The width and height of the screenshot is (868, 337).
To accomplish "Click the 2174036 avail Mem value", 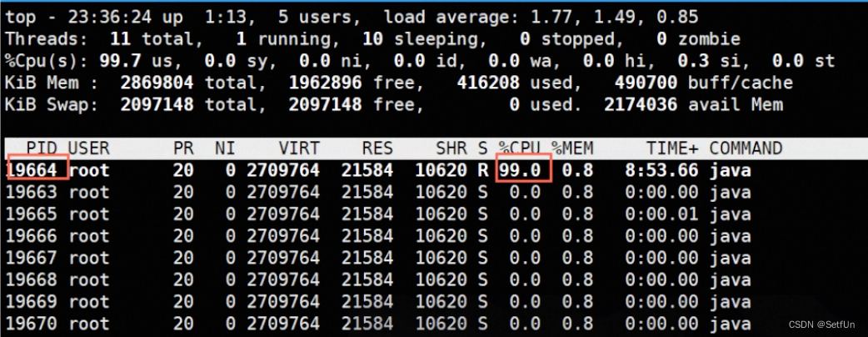I will (641, 105).
